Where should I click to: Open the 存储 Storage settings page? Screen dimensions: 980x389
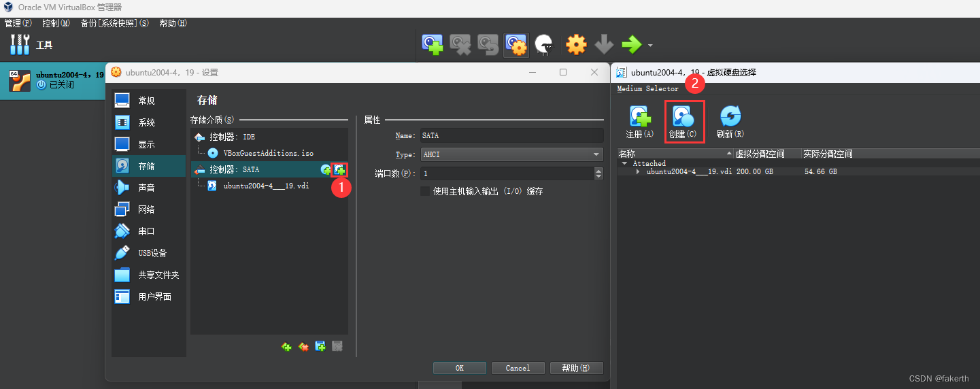[x=149, y=166]
